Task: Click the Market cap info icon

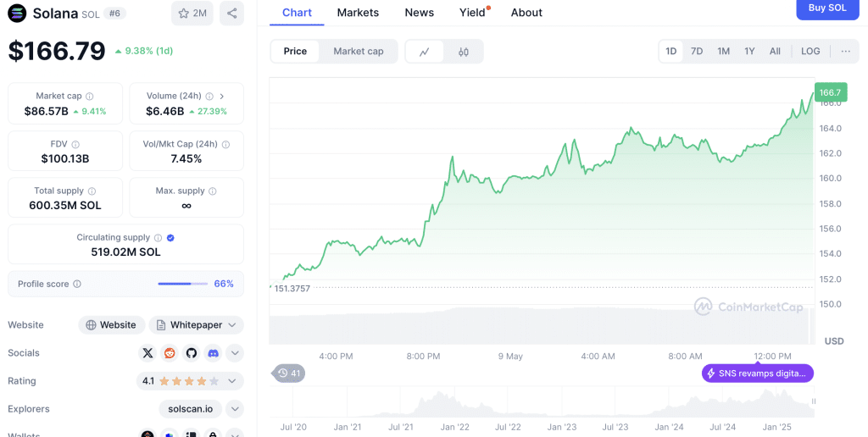Action: pyautogui.click(x=90, y=97)
